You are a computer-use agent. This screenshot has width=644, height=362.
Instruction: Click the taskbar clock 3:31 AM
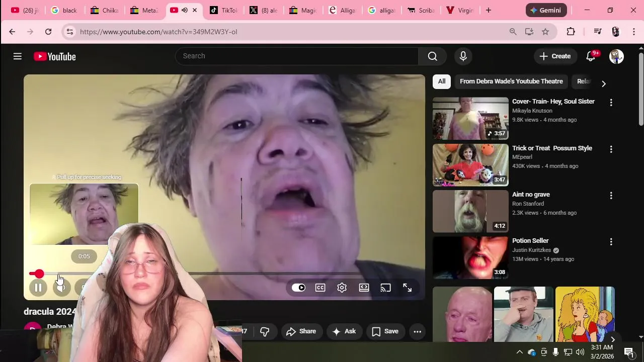[x=602, y=347]
